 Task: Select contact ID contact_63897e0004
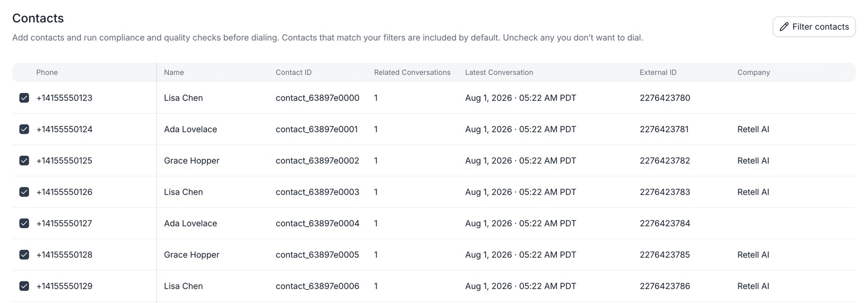tap(317, 223)
